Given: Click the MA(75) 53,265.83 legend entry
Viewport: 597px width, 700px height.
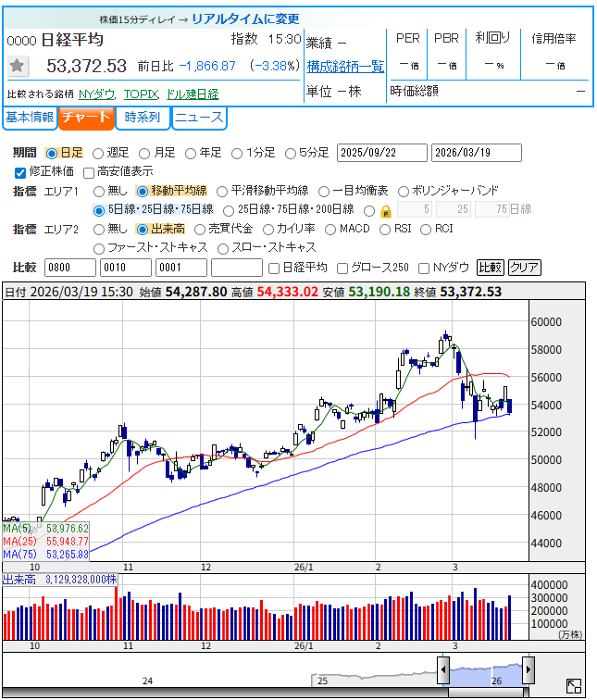Looking at the screenshot, I should [46, 555].
